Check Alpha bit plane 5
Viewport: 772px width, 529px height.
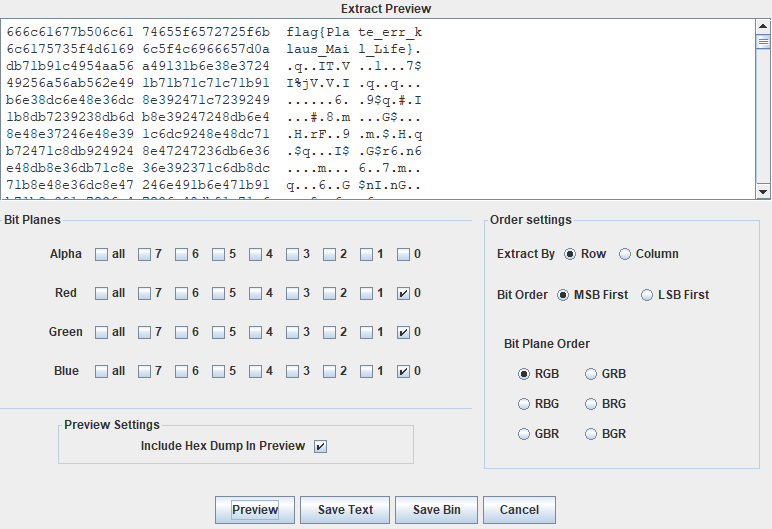[x=218, y=254]
